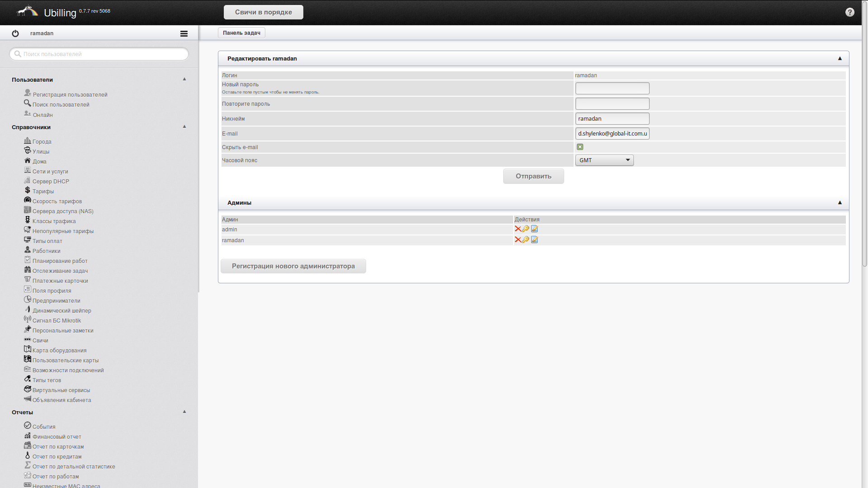
Task: Open Сети и услуги menu item
Action: point(50,172)
